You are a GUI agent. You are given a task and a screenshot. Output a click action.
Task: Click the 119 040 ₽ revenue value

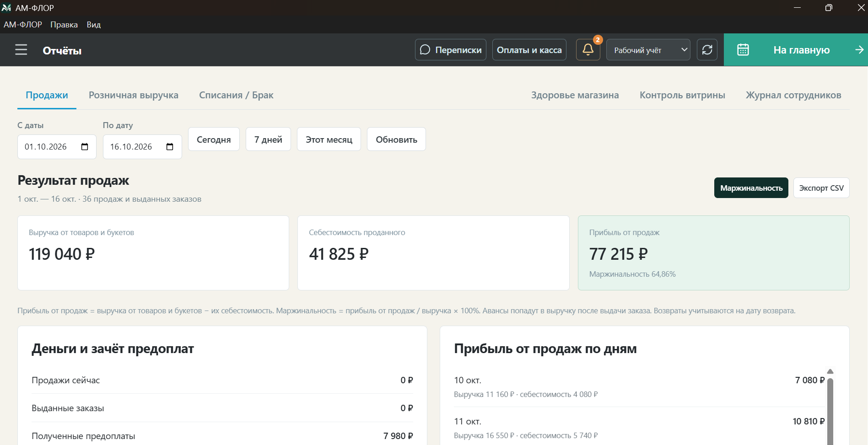[62, 254]
